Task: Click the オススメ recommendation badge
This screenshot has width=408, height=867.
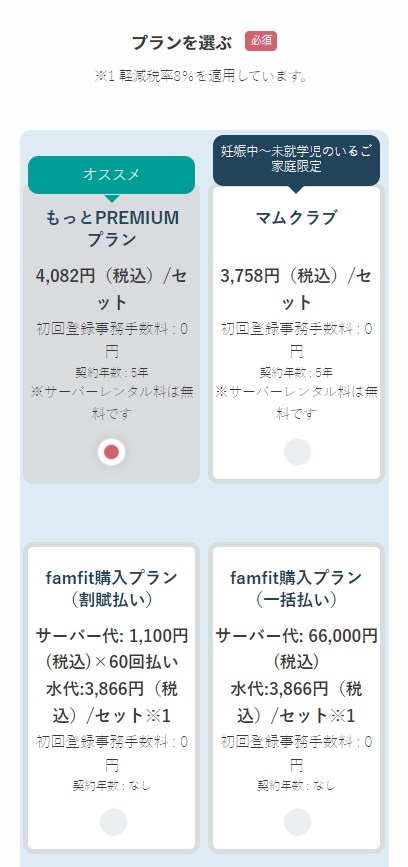Action: pos(112,175)
